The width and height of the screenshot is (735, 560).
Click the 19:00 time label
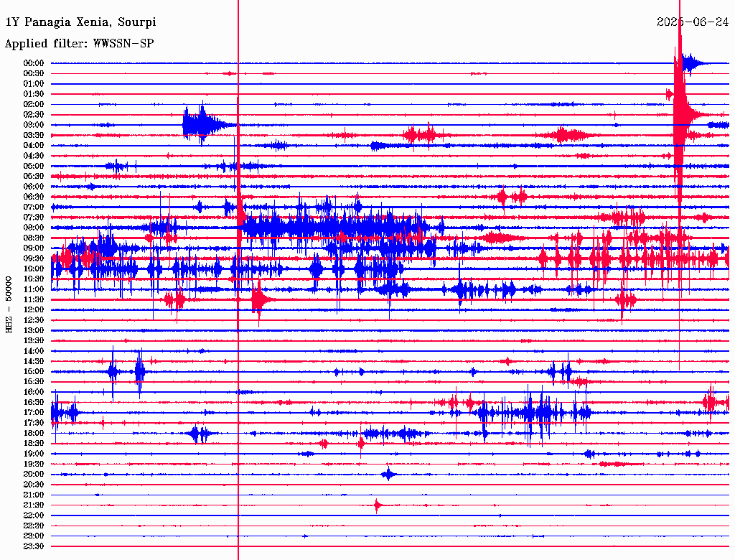point(34,454)
